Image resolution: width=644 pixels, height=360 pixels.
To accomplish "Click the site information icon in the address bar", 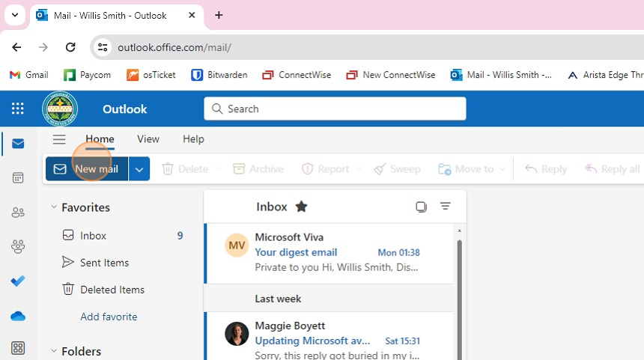I will click(103, 47).
